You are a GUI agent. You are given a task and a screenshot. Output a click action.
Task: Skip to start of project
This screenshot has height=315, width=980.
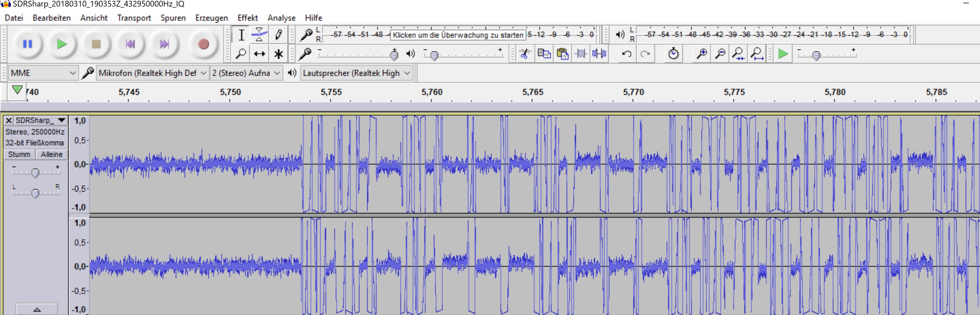point(130,44)
